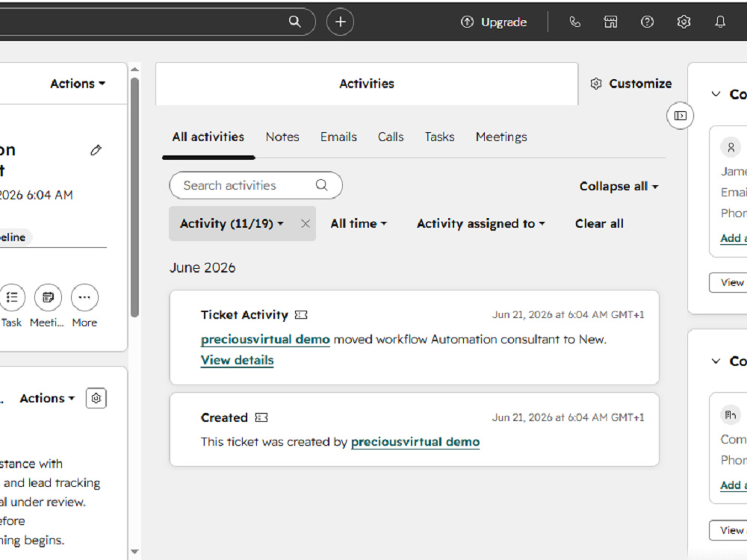Open the Collapse all dropdown

pyautogui.click(x=619, y=186)
